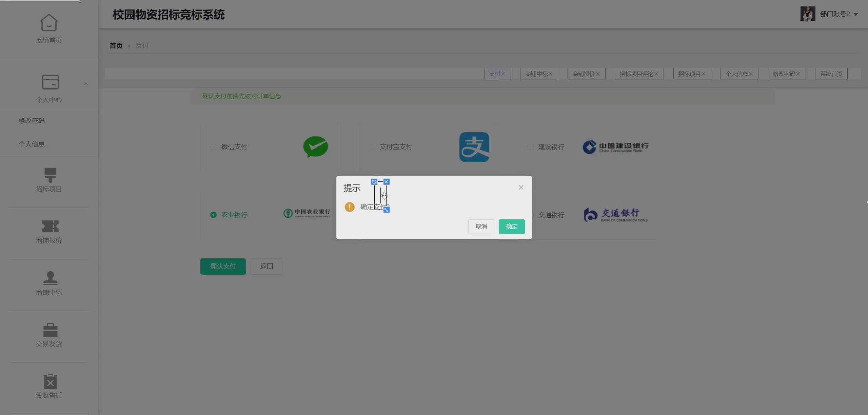Open 交易发货 via its briefcase icon

[x=50, y=330]
